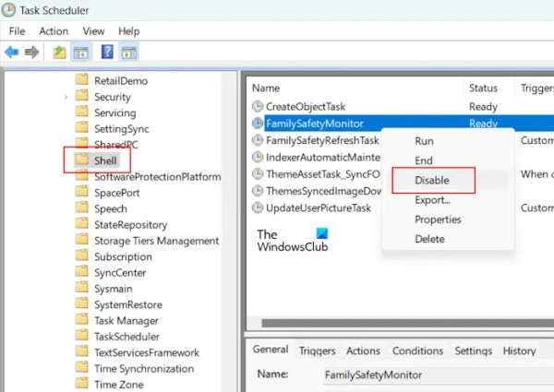The image size is (554, 392).
Task: Choose Export... from the context menu
Action: point(448,200)
